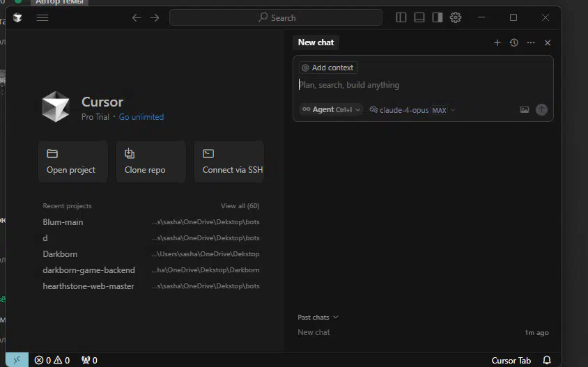Go forward with the right arrow
This screenshot has height=367, width=588.
155,17
